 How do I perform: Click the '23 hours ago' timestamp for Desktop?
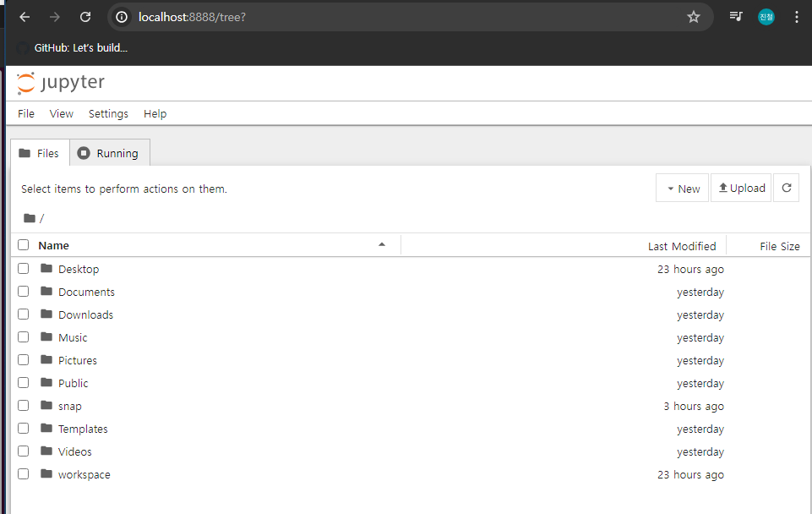pos(691,270)
